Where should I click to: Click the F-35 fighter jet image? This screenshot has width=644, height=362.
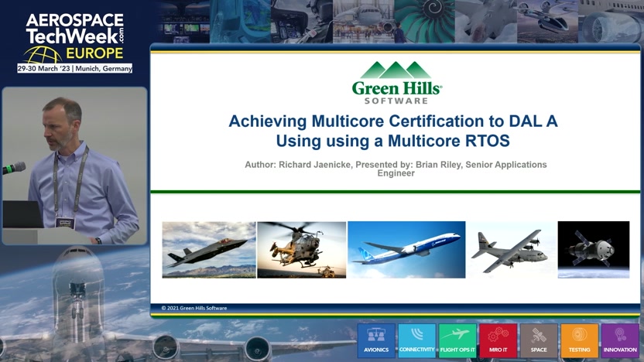point(209,250)
